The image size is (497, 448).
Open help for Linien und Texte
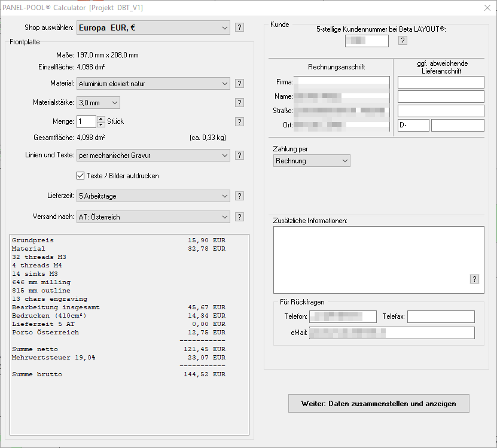coord(239,156)
